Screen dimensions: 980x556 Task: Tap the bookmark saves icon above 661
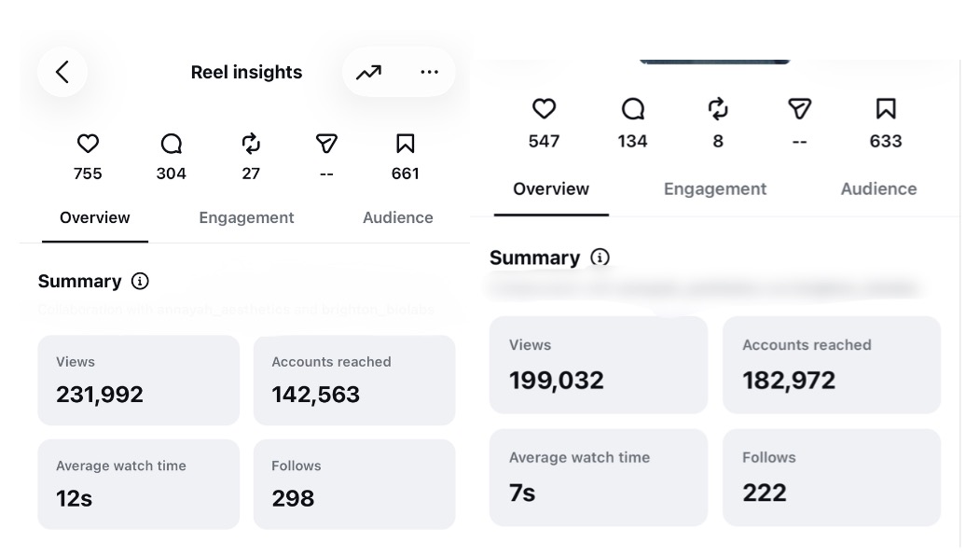(x=405, y=144)
